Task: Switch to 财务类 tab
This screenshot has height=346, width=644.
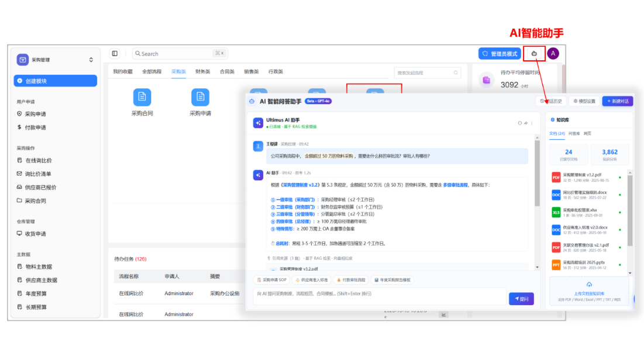Action: pos(202,71)
